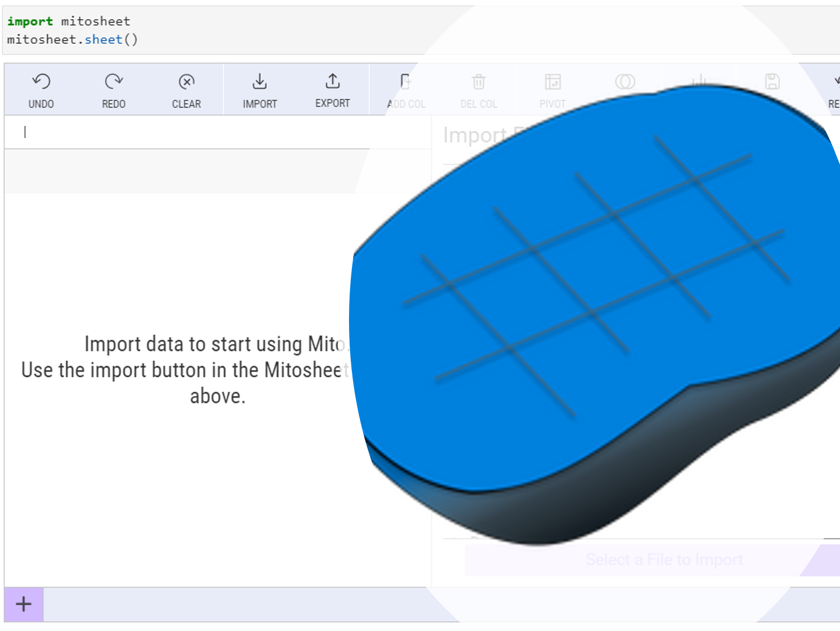Click the bar chart graph icon
The width and height of the screenshot is (840, 631).
[699, 81]
